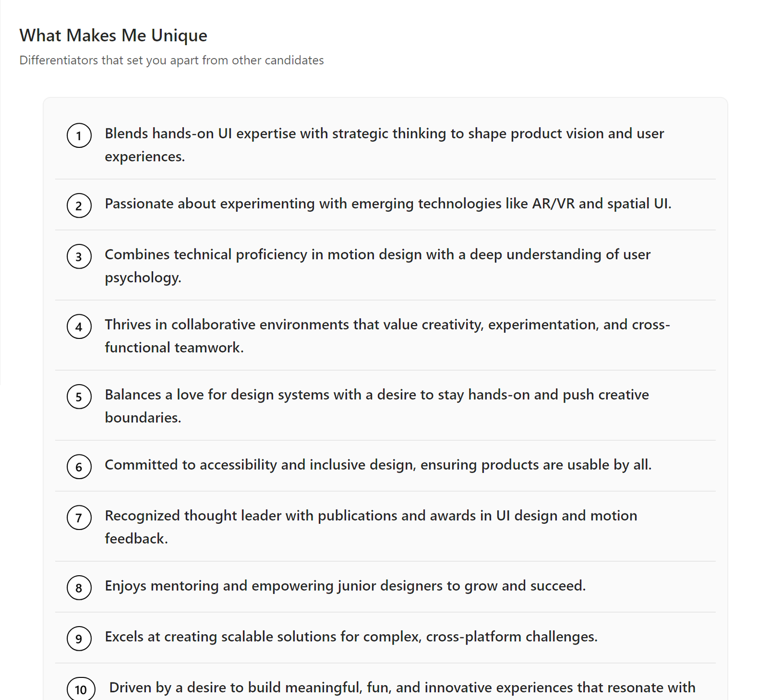This screenshot has height=700, width=770.
Task: Click the 'Differentiators that set you apart' subtitle
Action: point(171,60)
